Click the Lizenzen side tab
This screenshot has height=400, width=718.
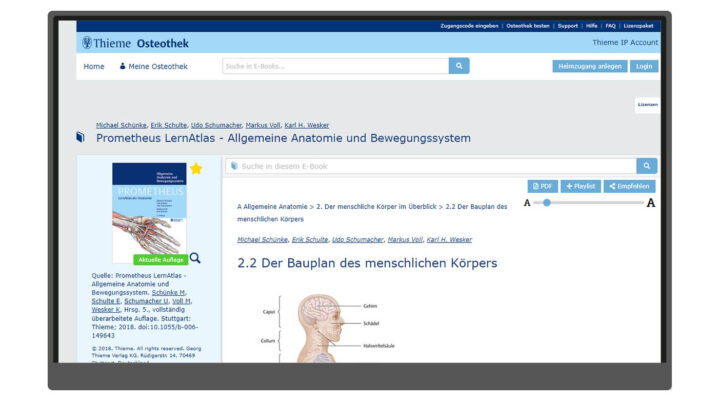click(x=647, y=105)
